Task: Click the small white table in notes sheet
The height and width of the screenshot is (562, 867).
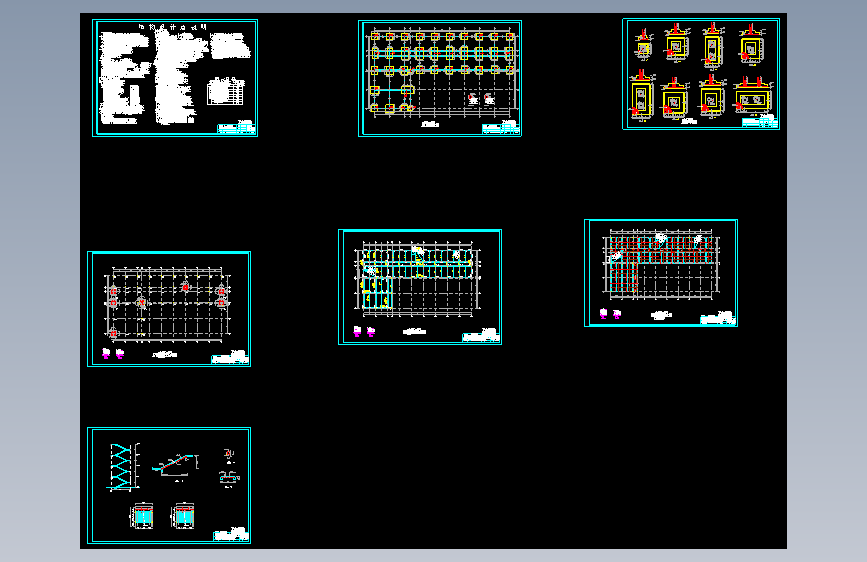Action: (226, 91)
